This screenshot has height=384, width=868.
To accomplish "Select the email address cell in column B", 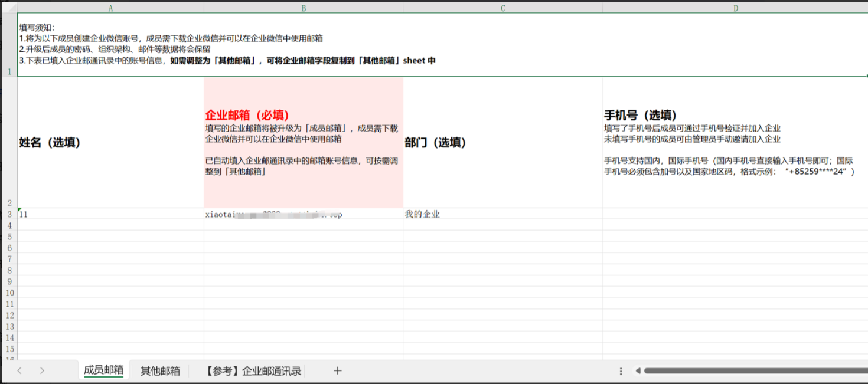I will pyautogui.click(x=272, y=214).
